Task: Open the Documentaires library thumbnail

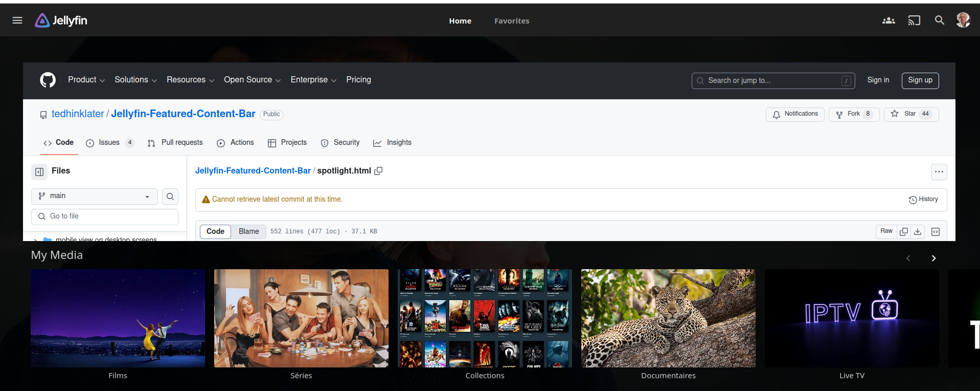Action: (x=668, y=318)
